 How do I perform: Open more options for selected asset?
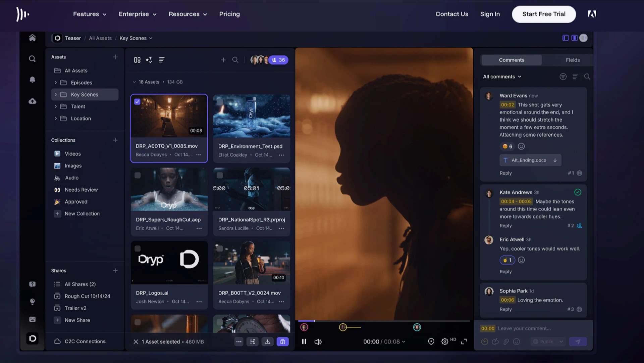point(238,342)
